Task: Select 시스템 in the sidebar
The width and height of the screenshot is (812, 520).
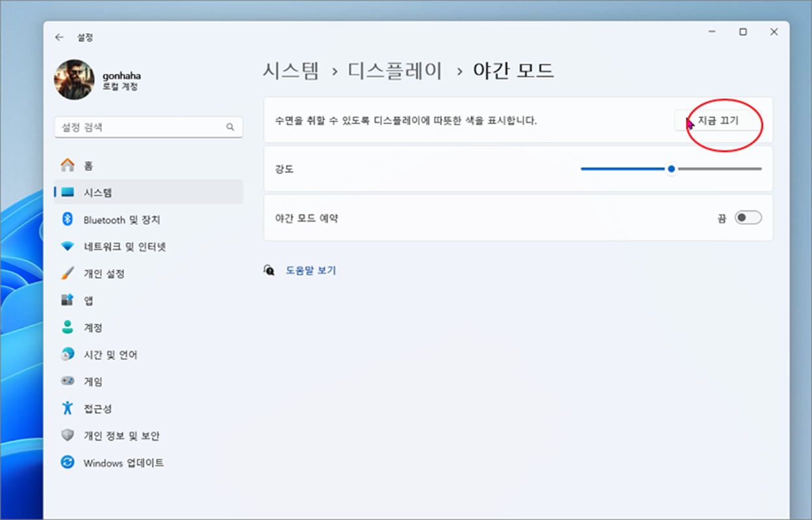Action: [x=149, y=192]
